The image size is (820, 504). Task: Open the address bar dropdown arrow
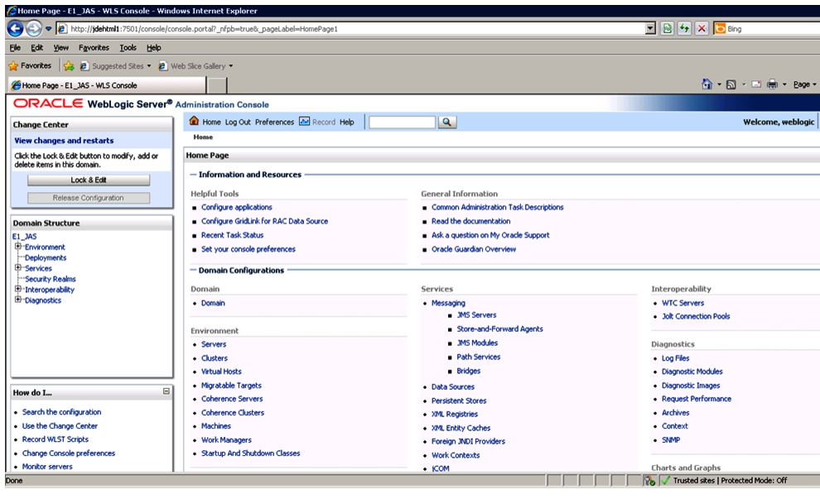click(x=650, y=29)
